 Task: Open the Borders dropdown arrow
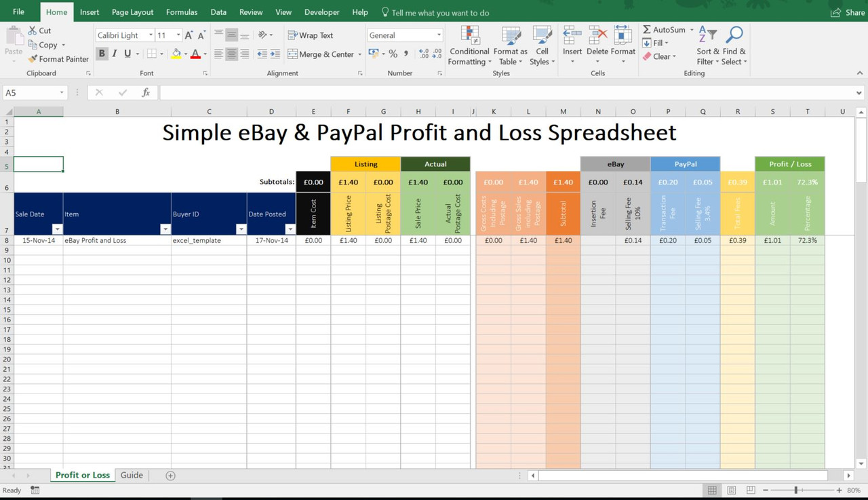click(x=161, y=54)
